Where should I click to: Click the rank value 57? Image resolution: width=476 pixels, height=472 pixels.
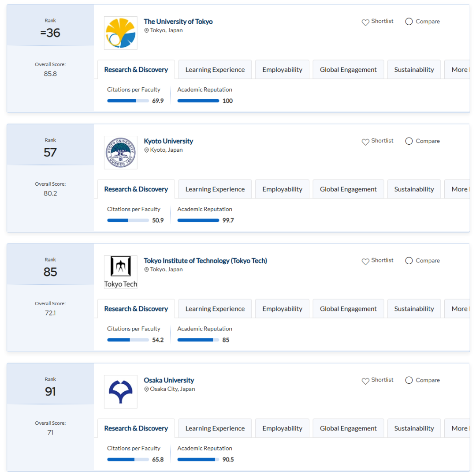(50, 152)
